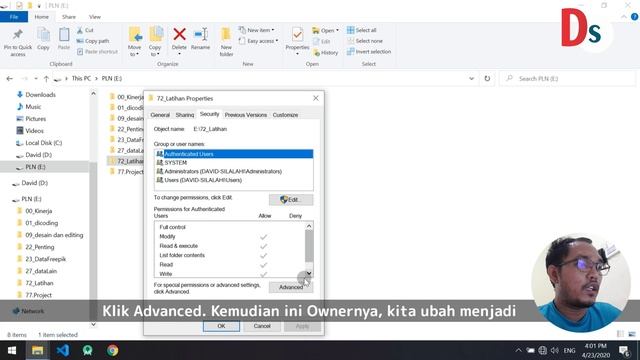This screenshot has width=640, height=360.
Task: Click Copy path in the ribbon
Action: pyautogui.click(x=93, y=41)
